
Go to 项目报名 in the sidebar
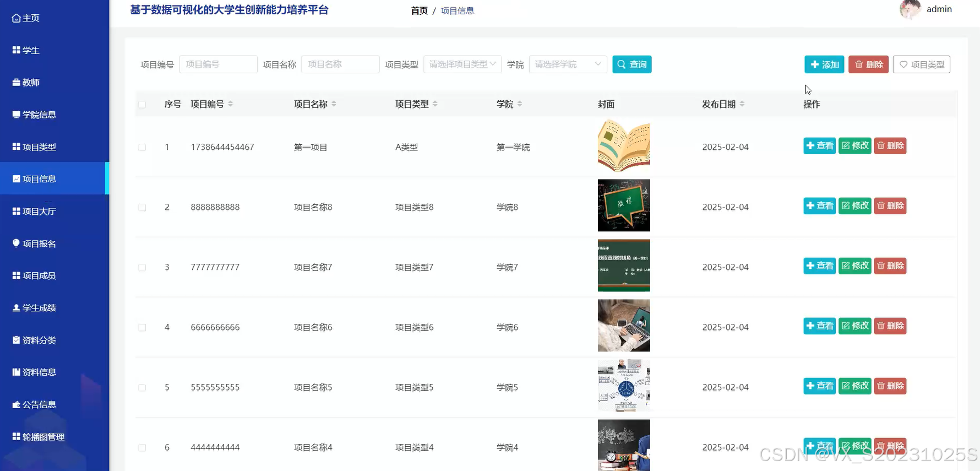tap(34, 243)
